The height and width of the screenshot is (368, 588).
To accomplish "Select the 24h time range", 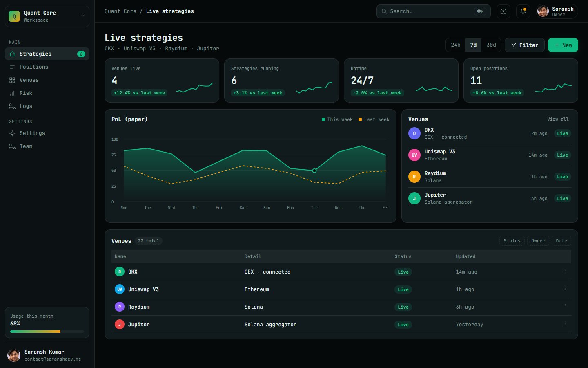I will click(x=456, y=45).
